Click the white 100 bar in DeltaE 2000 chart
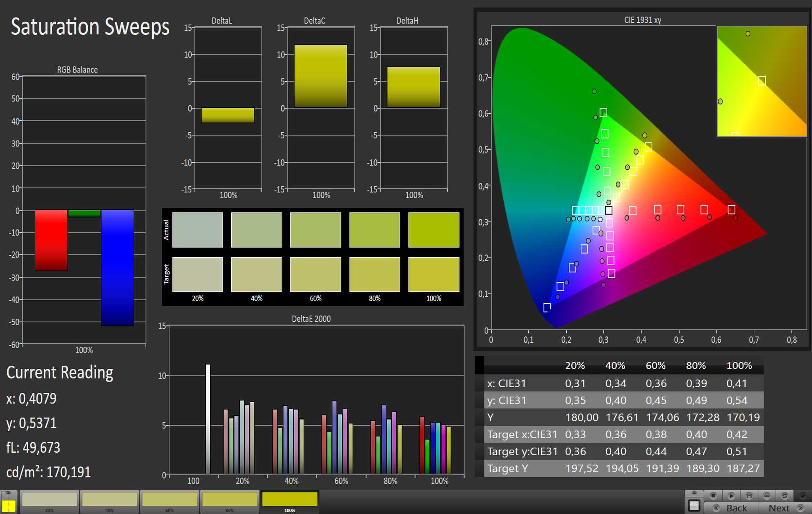This screenshot has width=812, height=514. [208, 419]
